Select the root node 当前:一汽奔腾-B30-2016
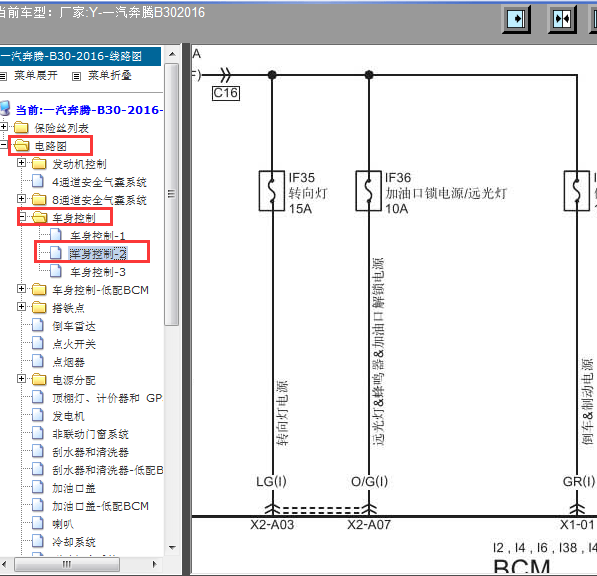This screenshot has height=576, width=597. 89,110
